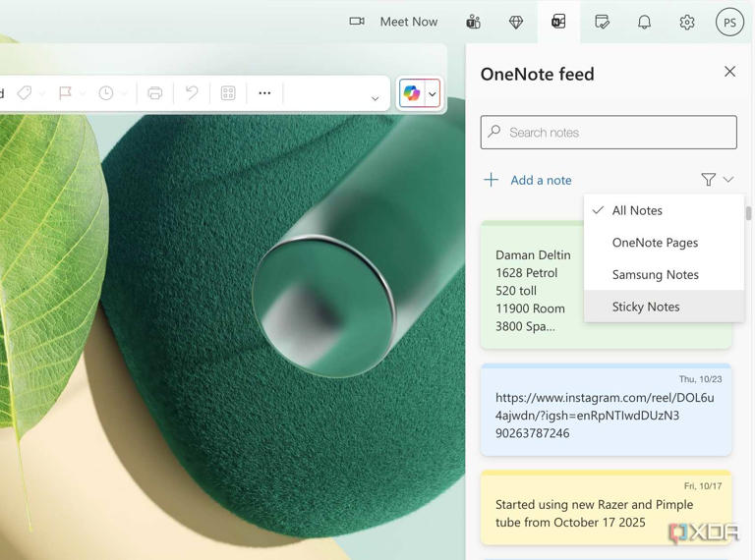Image resolution: width=755 pixels, height=560 pixels.
Task: Choose Samsung Notes from the filter menu
Action: (x=655, y=275)
